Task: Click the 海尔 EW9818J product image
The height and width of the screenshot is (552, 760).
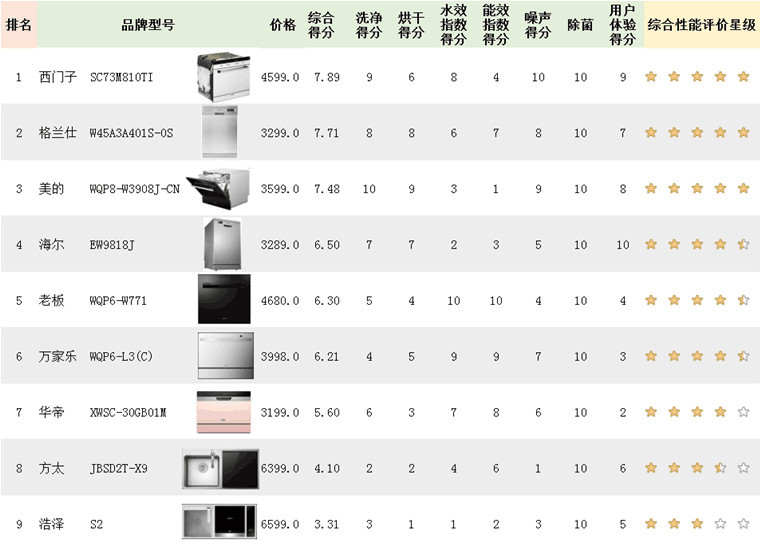Action: click(222, 244)
